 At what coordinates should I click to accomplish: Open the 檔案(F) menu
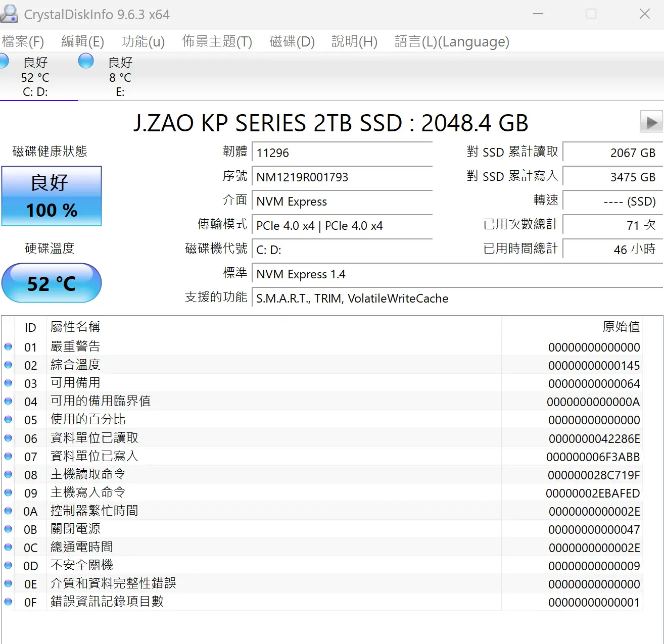coord(23,41)
